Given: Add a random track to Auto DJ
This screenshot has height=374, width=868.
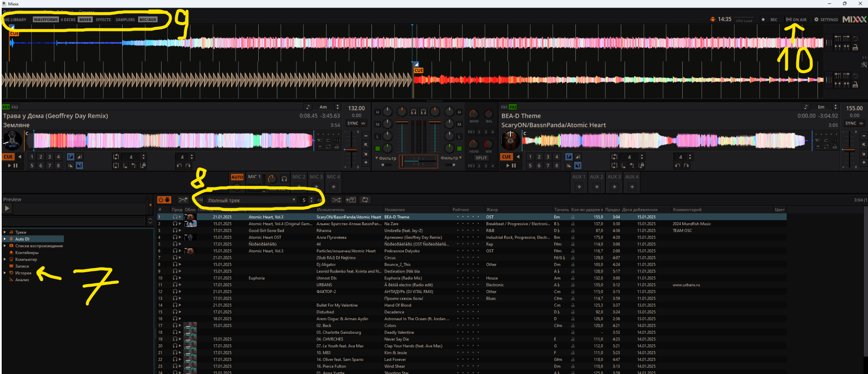Looking at the screenshot, I should pos(351,200).
